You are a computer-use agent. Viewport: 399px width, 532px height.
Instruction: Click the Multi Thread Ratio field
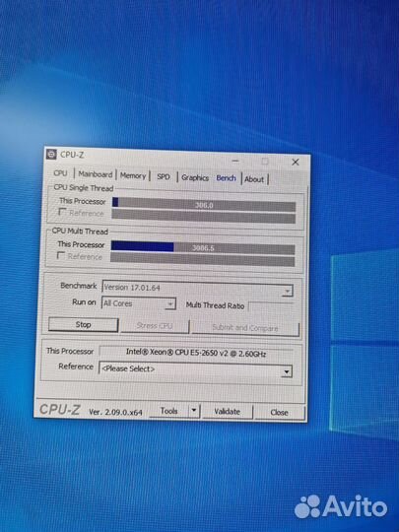271,306
